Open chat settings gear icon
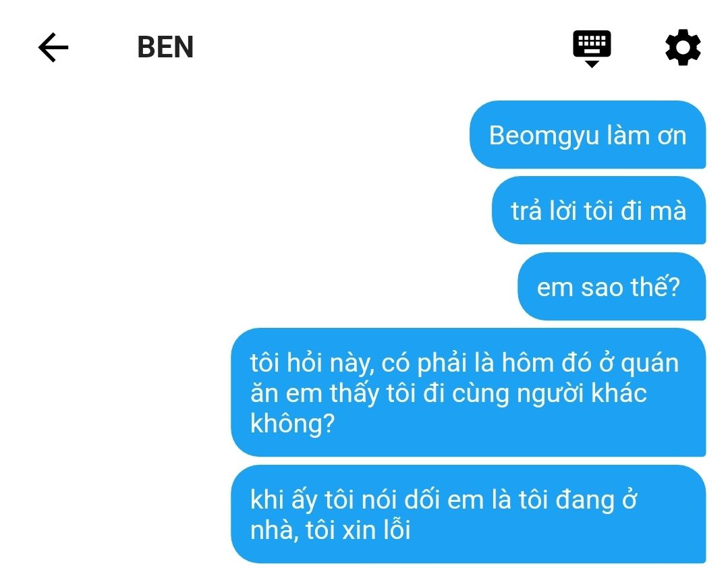The image size is (728, 568). click(683, 47)
